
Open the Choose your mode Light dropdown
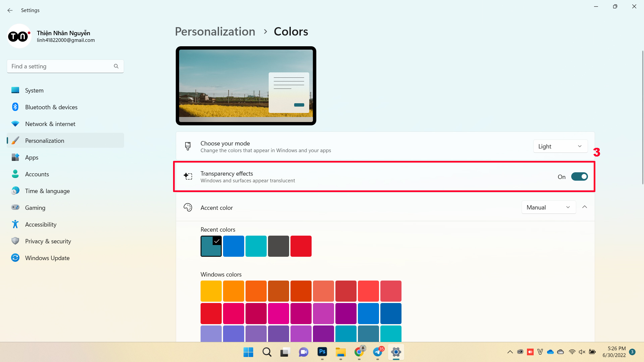tap(560, 146)
